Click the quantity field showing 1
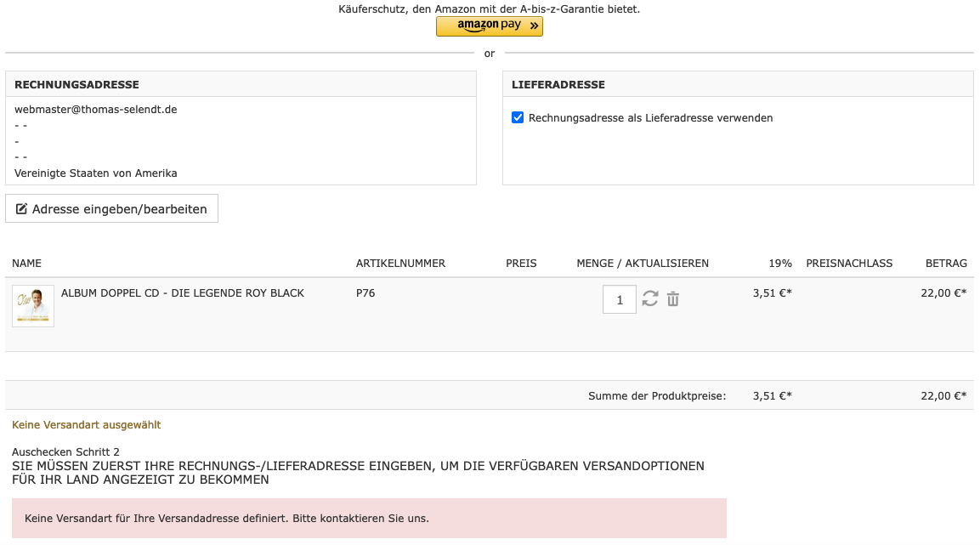 click(x=620, y=299)
